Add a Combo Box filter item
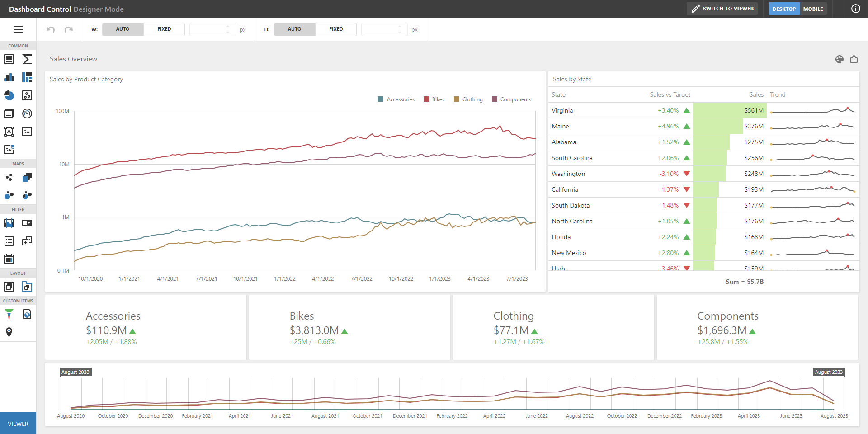 [27, 223]
